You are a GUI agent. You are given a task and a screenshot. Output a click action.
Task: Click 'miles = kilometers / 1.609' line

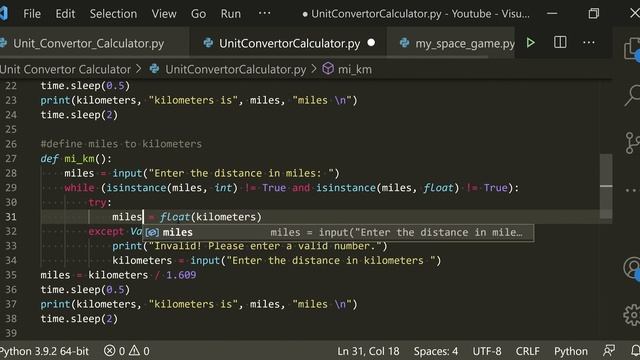point(118,275)
